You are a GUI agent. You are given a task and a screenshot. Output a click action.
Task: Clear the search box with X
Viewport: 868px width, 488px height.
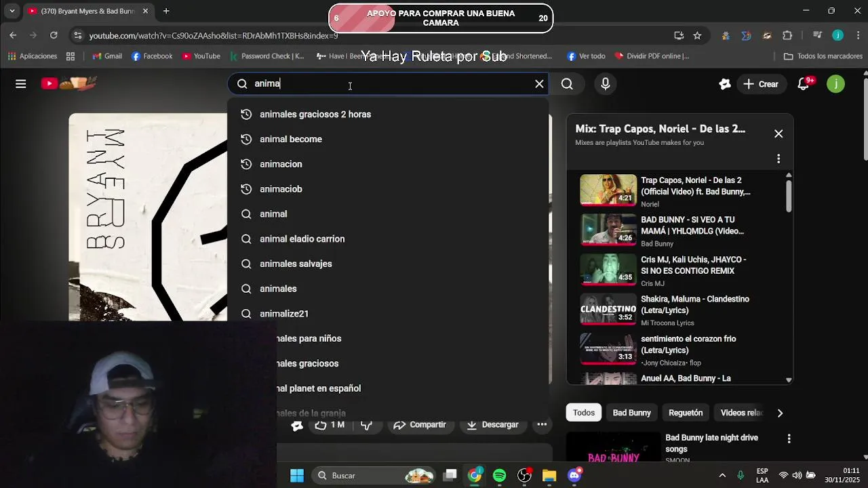(x=539, y=84)
